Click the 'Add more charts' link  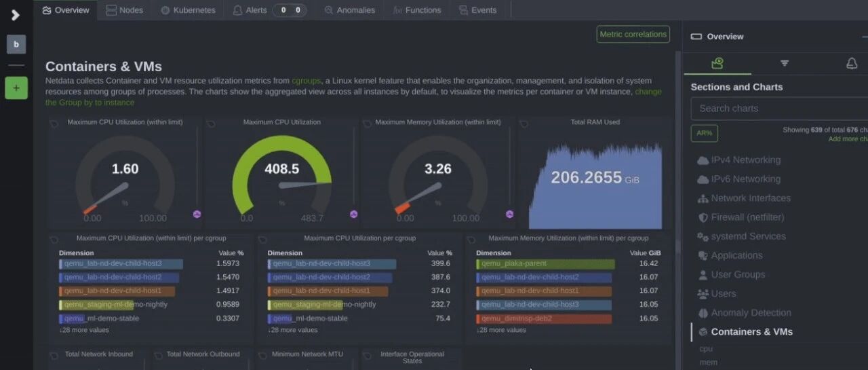pos(848,139)
